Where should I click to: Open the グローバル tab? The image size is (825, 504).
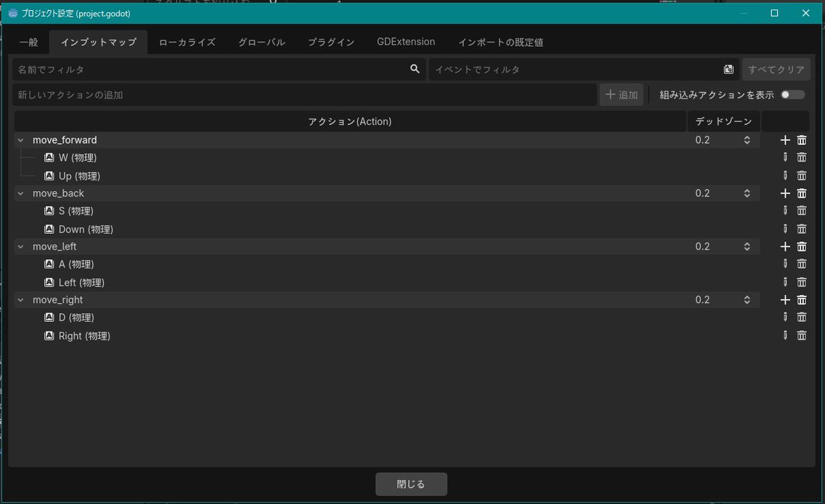[x=261, y=42]
